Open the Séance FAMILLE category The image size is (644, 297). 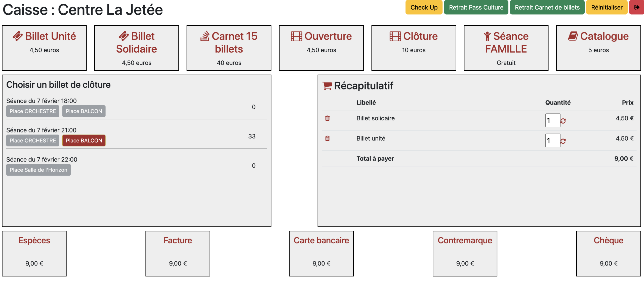pyautogui.click(x=506, y=48)
